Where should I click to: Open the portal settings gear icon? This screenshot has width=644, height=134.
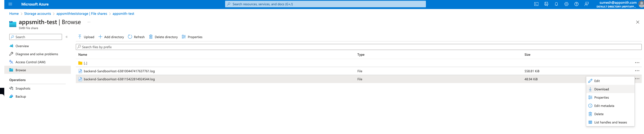tap(566, 4)
